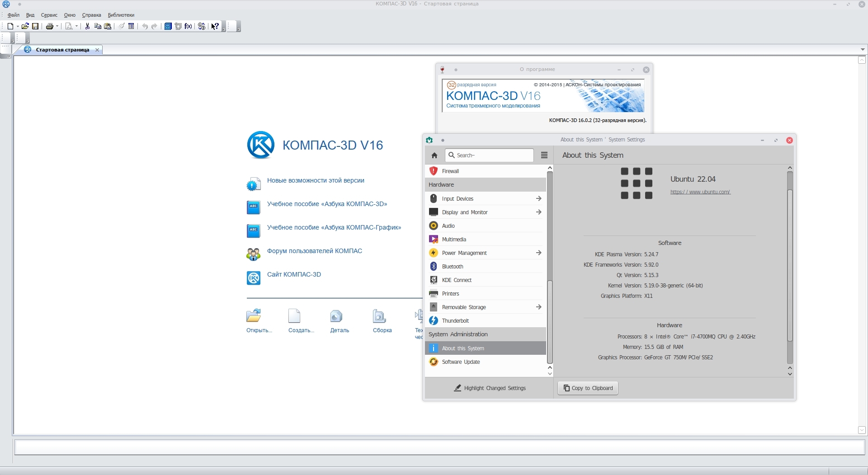Image resolution: width=868 pixels, height=475 pixels.
Task: Open the Справка menu
Action: (92, 15)
